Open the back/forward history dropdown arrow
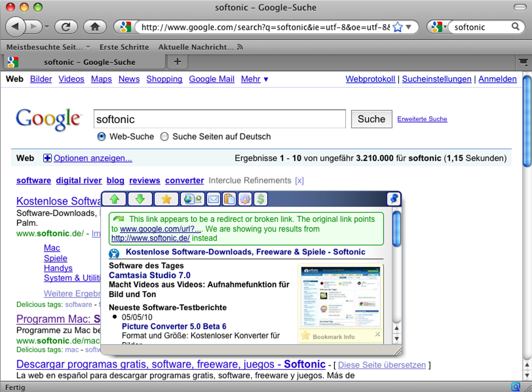 click(47, 27)
